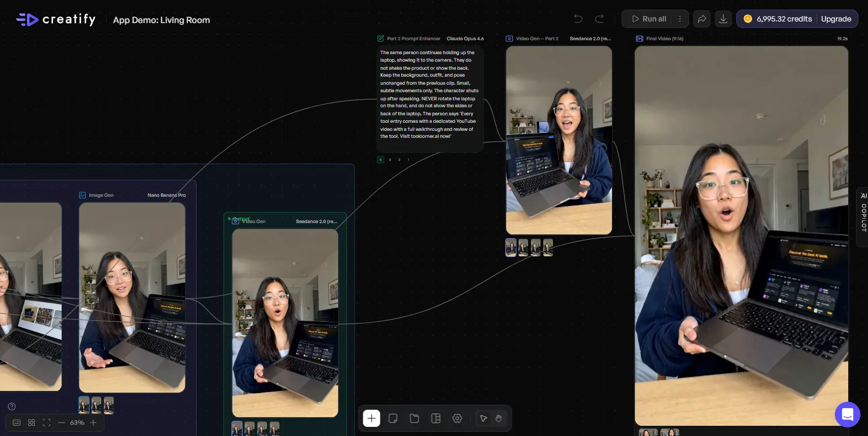Redo the last action
868x436 pixels.
click(600, 19)
